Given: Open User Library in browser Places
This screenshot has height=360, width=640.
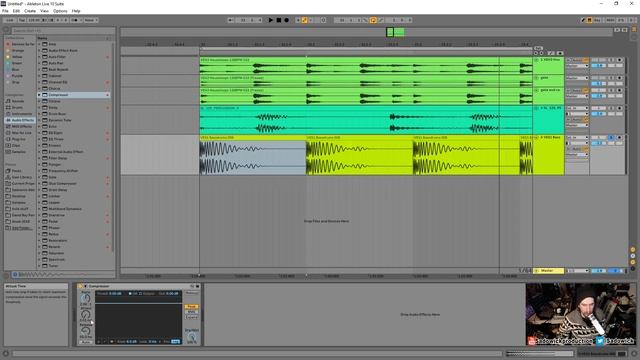Looking at the screenshot, I should (20, 177).
